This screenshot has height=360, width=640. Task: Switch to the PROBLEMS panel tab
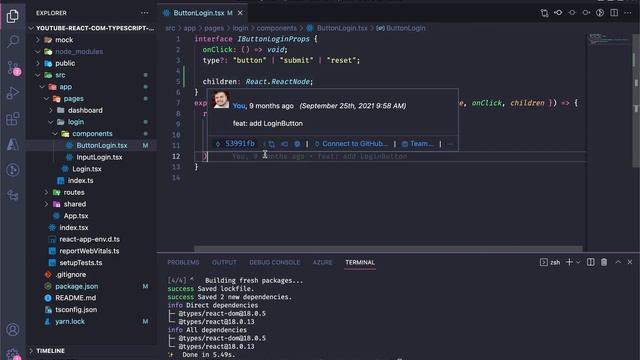[x=183, y=262]
